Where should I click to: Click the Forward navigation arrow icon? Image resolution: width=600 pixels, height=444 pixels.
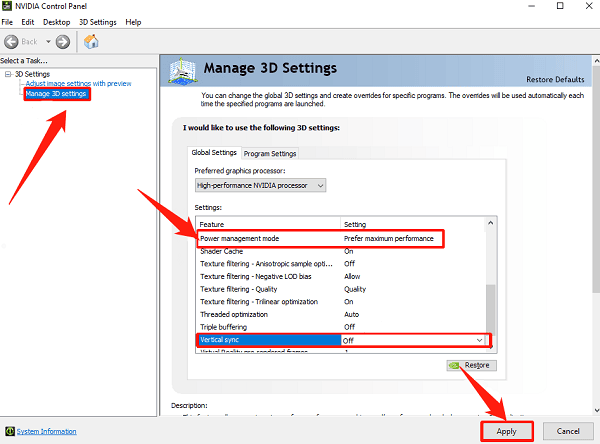coord(63,42)
